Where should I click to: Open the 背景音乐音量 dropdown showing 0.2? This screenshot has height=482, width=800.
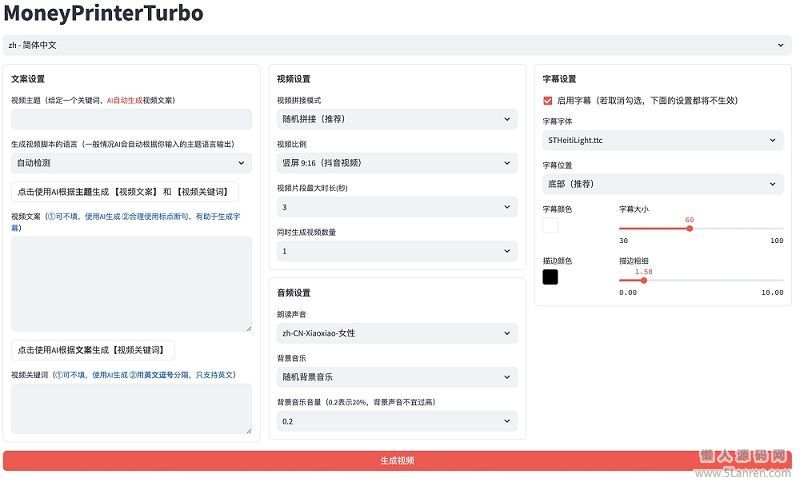click(397, 421)
